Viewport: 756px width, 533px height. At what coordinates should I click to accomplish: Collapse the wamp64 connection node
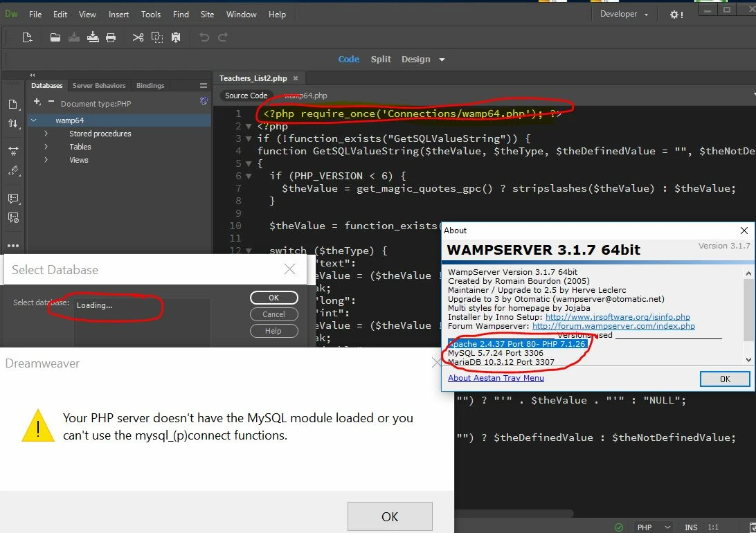34,120
